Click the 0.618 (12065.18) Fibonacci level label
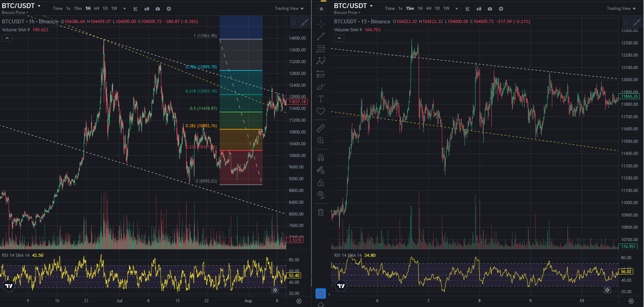This screenshot has width=644, height=307. coord(201,91)
